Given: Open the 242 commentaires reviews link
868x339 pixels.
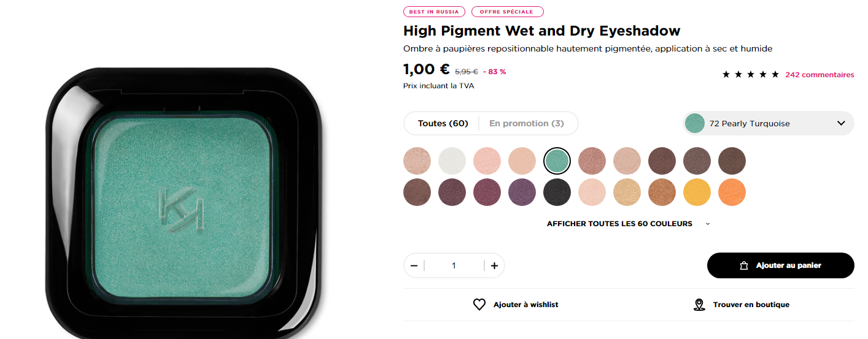Looking at the screenshot, I should [x=819, y=75].
